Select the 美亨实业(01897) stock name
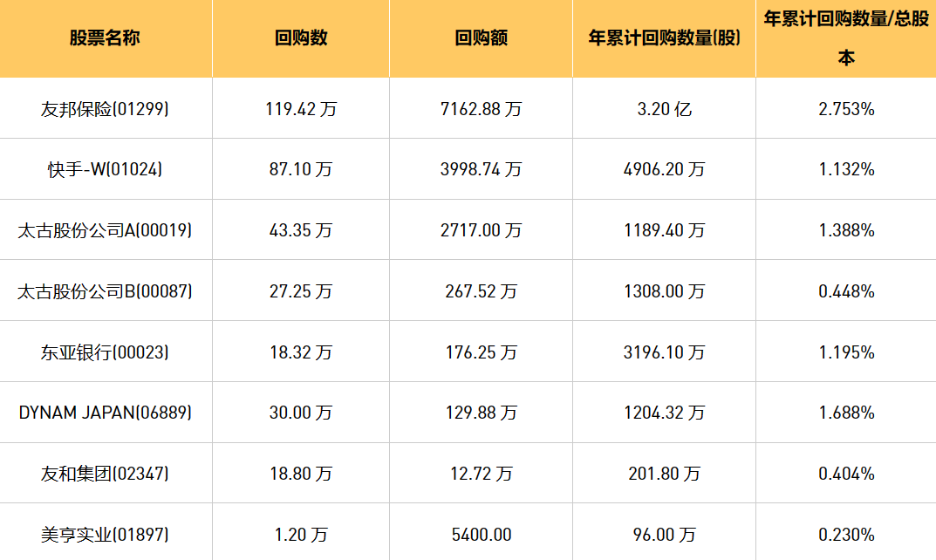The image size is (936, 560). click(105, 534)
